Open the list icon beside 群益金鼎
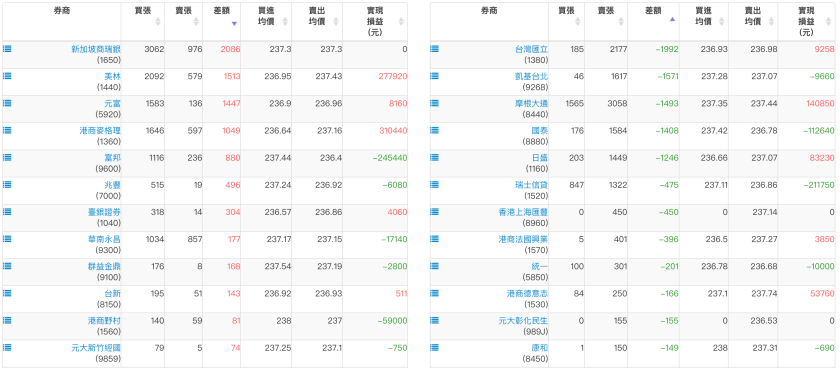This screenshot has height=368, width=840. pyautogui.click(x=7, y=266)
